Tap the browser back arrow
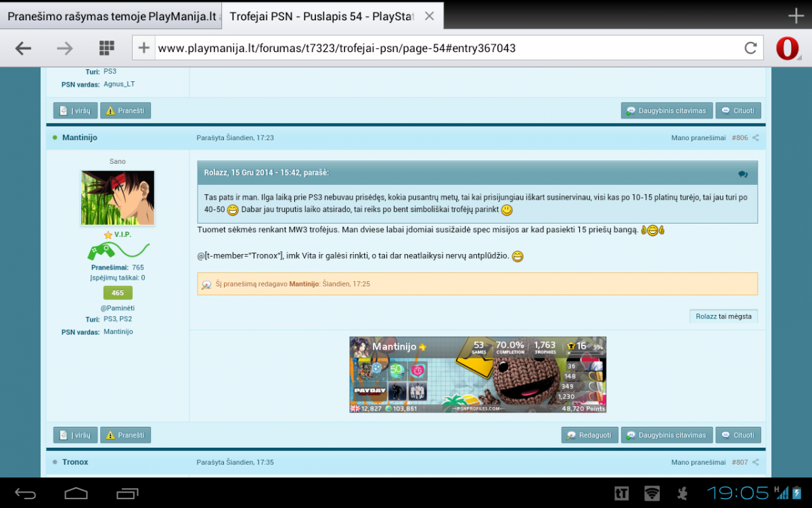This screenshot has height=508, width=812. pyautogui.click(x=24, y=48)
